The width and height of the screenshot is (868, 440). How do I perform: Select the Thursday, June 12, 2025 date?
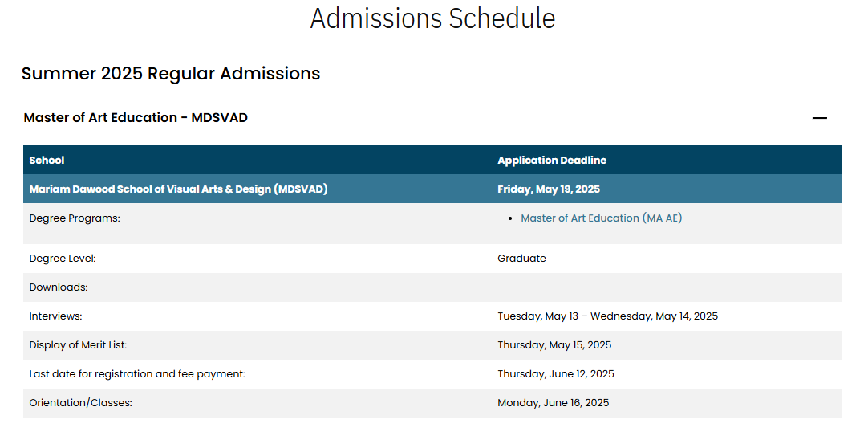tap(556, 374)
